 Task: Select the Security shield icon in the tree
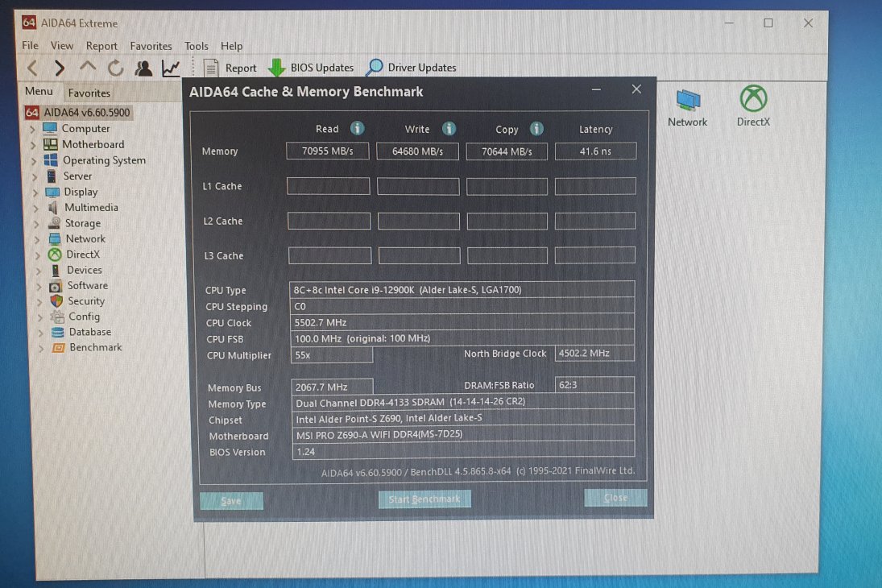tap(56, 301)
